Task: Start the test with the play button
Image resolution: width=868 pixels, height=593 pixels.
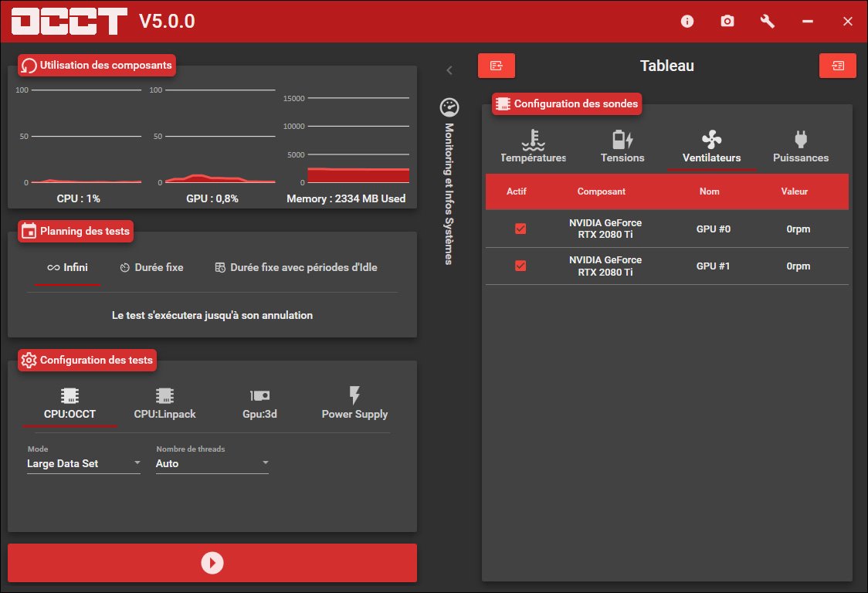Action: click(x=212, y=563)
